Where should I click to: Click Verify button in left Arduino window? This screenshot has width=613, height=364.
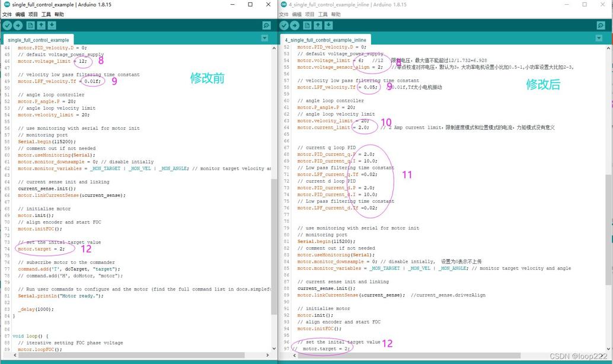click(x=7, y=25)
